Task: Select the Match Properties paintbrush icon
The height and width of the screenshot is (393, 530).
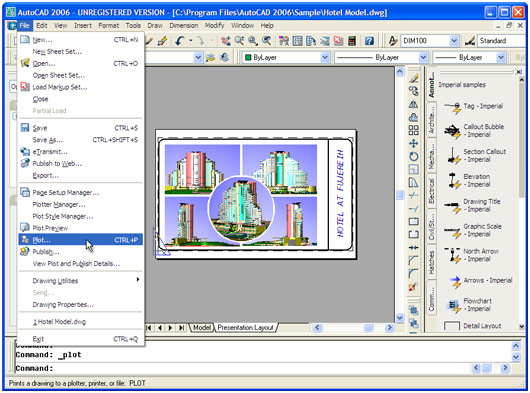Action: (163, 41)
